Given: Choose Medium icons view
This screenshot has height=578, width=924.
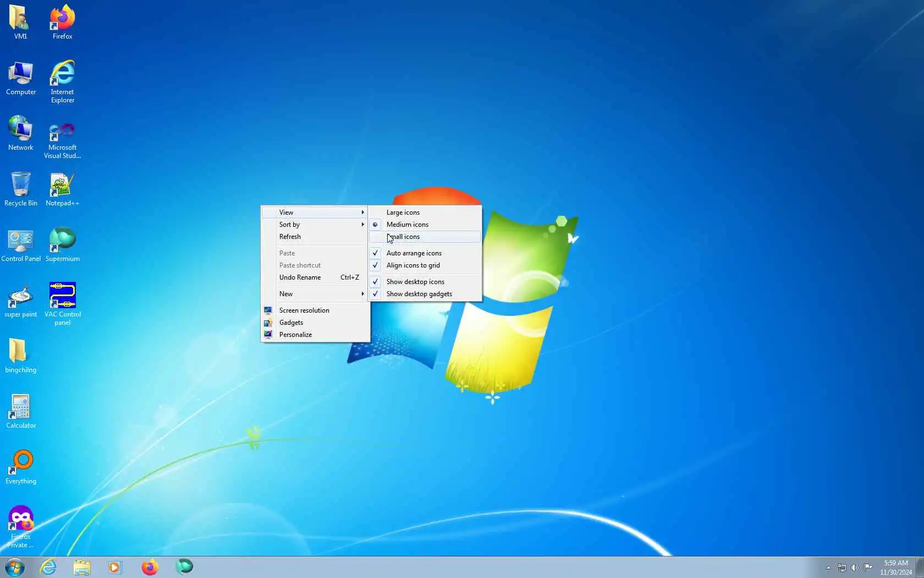Looking at the screenshot, I should point(425,225).
